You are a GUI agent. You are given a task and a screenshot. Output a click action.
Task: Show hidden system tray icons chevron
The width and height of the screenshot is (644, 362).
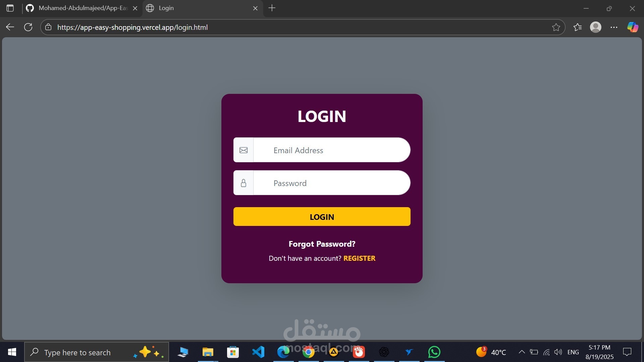tap(522, 352)
